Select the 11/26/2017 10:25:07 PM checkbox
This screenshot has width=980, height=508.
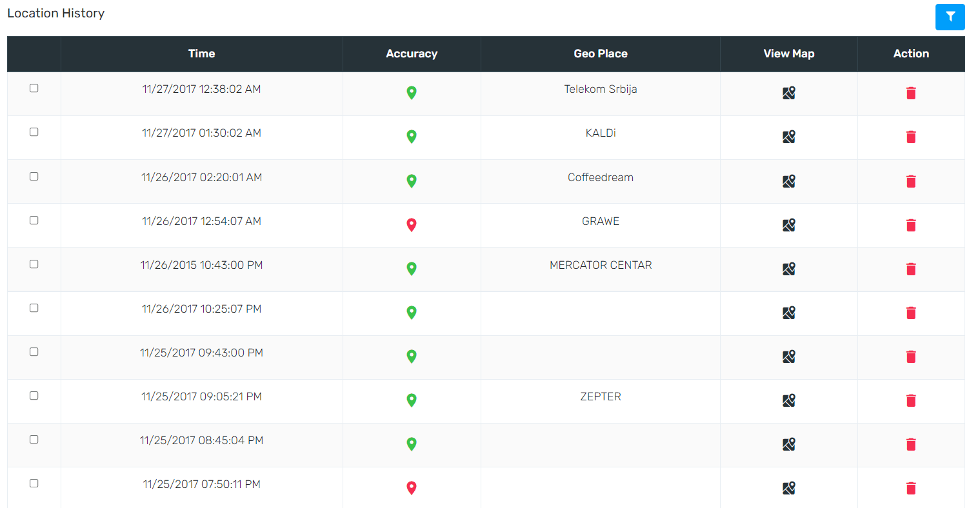(34, 308)
